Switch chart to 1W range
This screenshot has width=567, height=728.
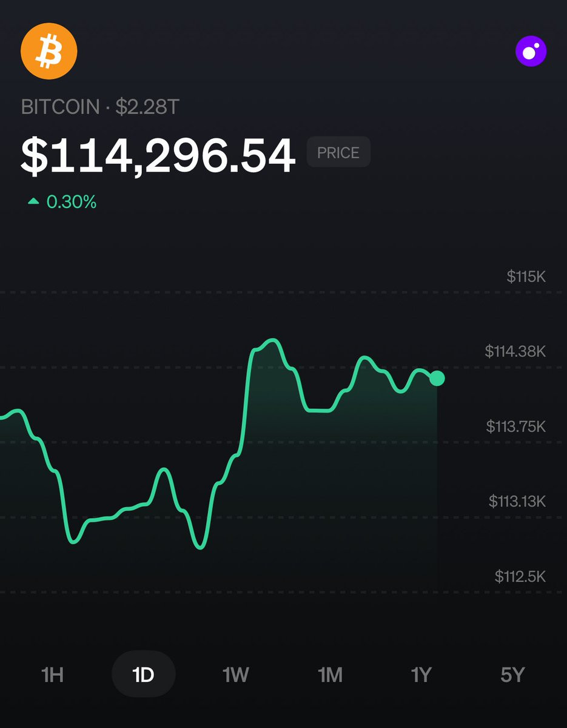(235, 674)
